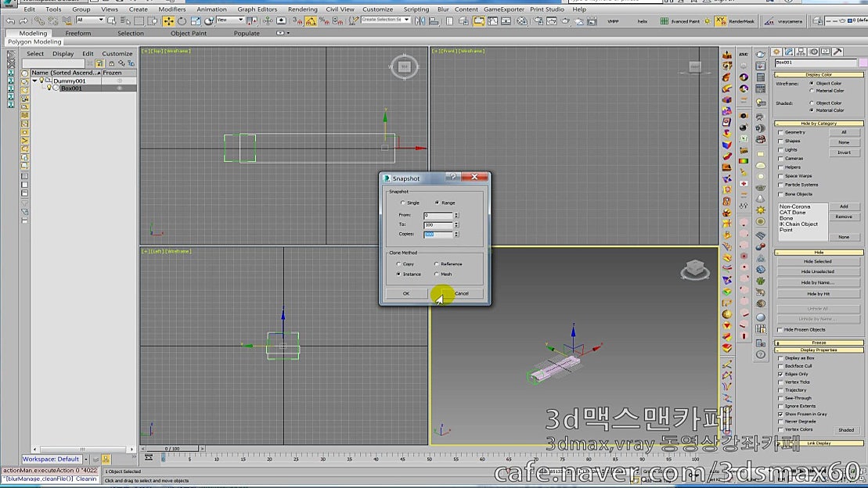This screenshot has width=868, height=488.
Task: Activate the Select and Rotate tool
Action: [182, 21]
